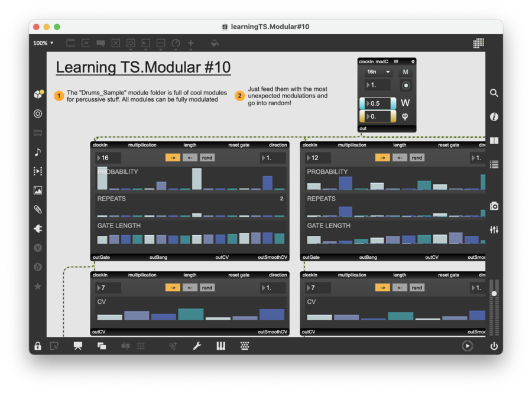Viewport: 532px width, 393px height.
Task: Open the Vizzie modules icon in sidebar
Action: pos(38,248)
